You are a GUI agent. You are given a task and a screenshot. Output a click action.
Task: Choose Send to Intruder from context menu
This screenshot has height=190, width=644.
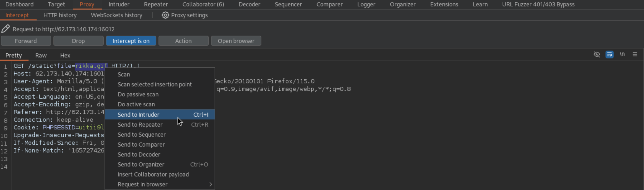point(139,115)
